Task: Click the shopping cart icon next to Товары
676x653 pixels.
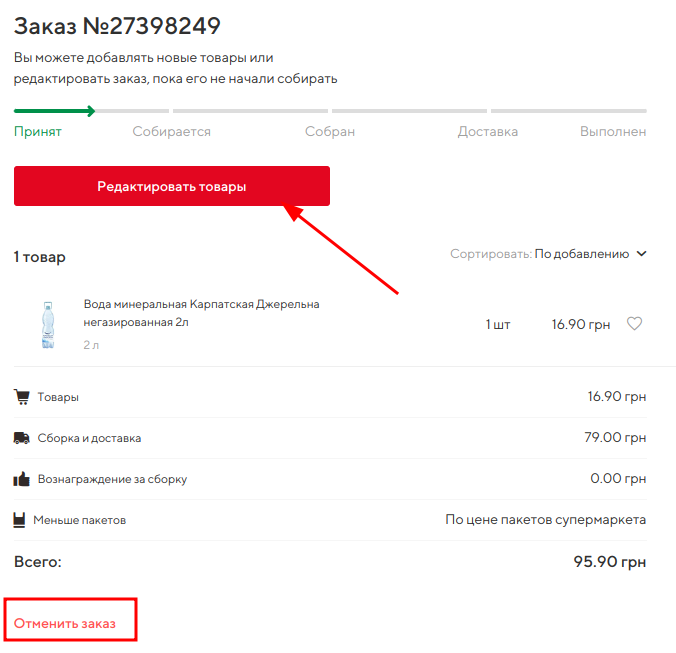Action: coord(22,397)
